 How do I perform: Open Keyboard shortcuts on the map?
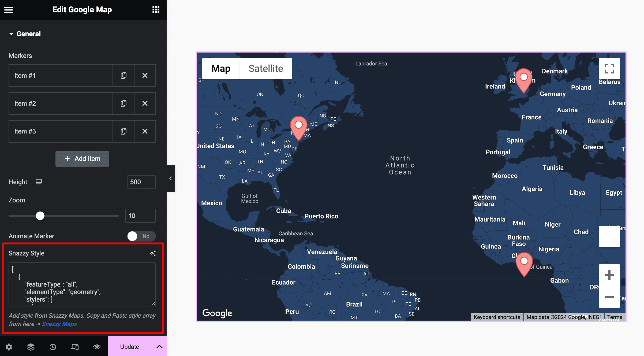497,317
